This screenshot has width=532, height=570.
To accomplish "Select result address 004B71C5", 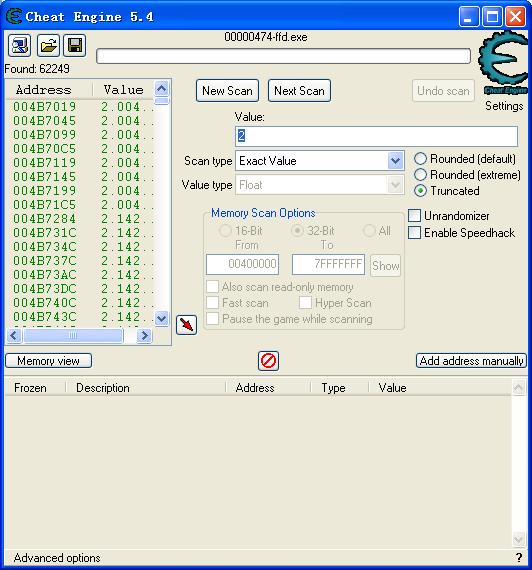I will [44, 205].
